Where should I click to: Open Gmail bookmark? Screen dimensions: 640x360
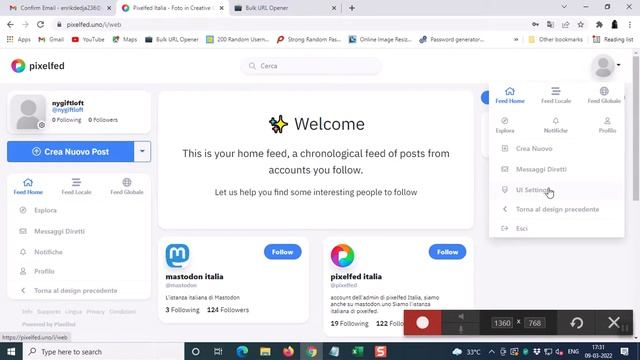pos(51,40)
